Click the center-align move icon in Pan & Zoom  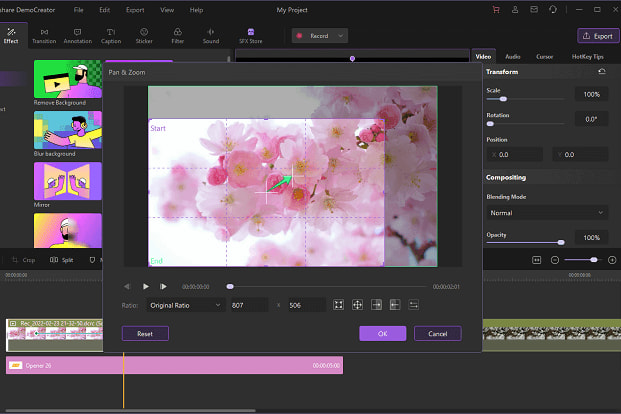pyautogui.click(x=358, y=305)
